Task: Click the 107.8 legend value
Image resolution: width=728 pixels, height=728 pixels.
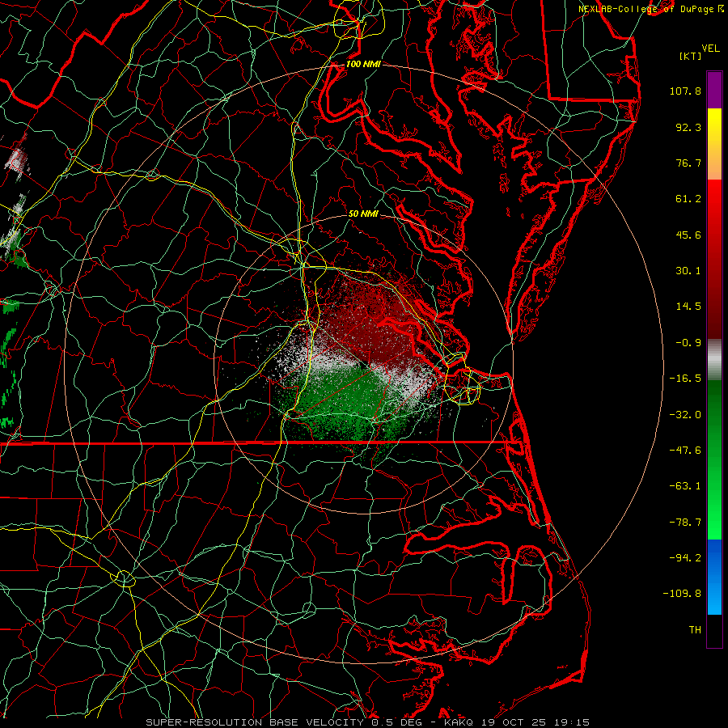Action: click(685, 91)
